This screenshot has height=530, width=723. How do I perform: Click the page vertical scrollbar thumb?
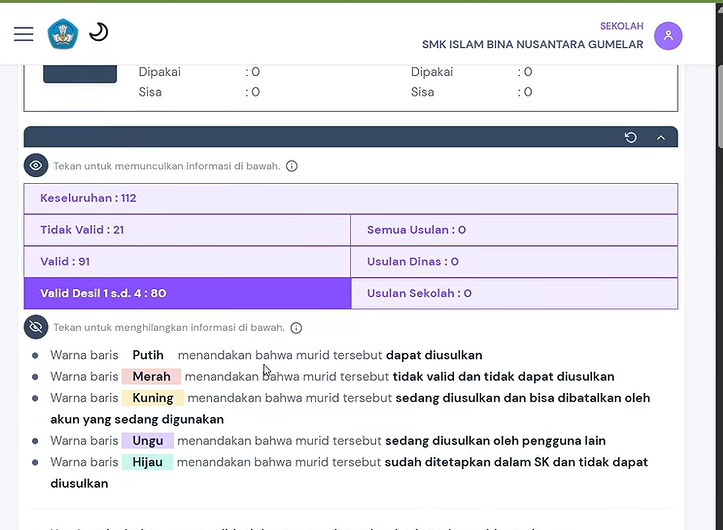click(x=719, y=107)
